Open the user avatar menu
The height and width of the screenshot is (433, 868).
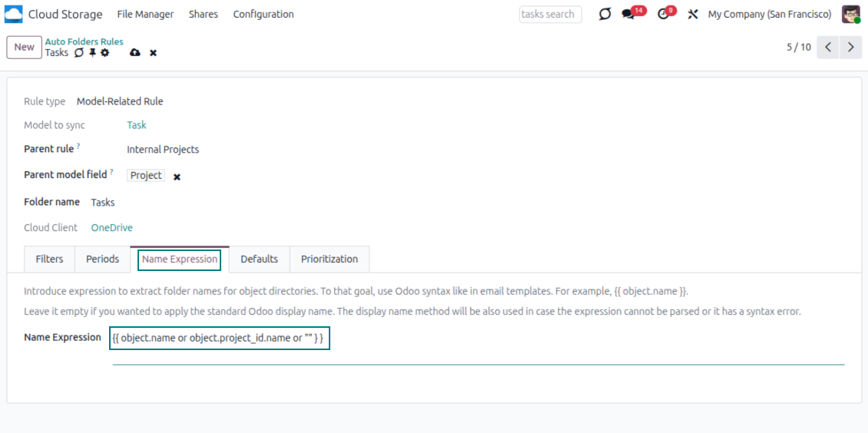tap(850, 15)
